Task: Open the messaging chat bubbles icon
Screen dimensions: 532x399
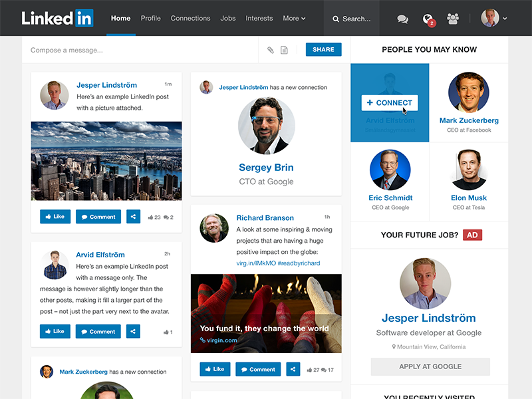Action: click(x=402, y=19)
